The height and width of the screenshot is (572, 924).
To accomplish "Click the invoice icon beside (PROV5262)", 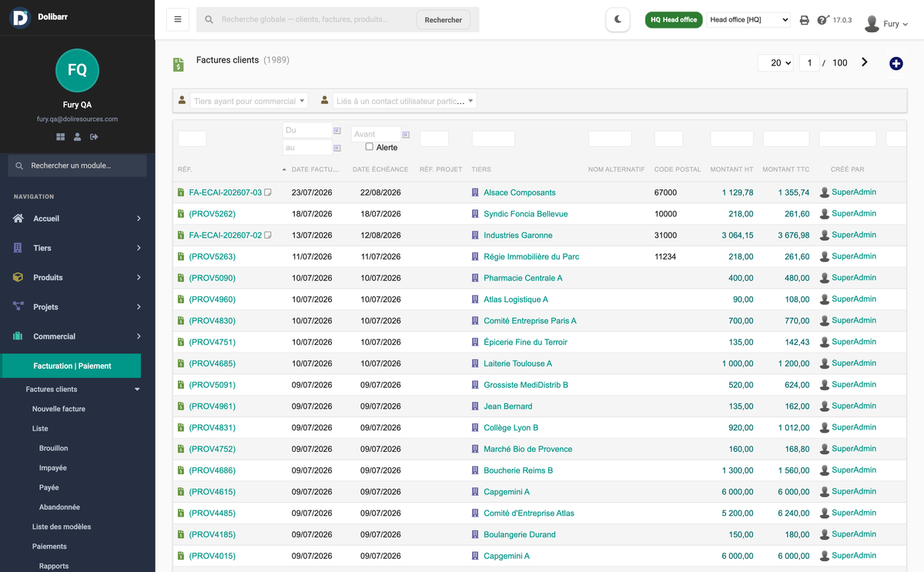I will pyautogui.click(x=181, y=214).
